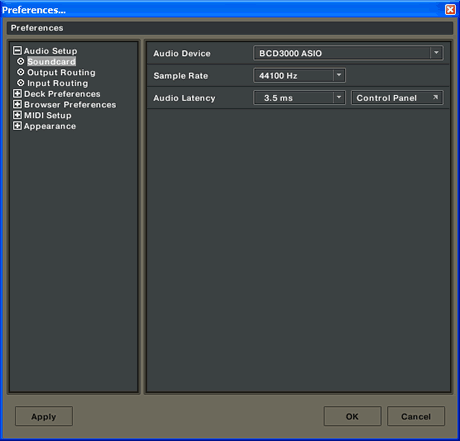
Task: Open the Audio Latency dropdown arrow
Action: 339,98
